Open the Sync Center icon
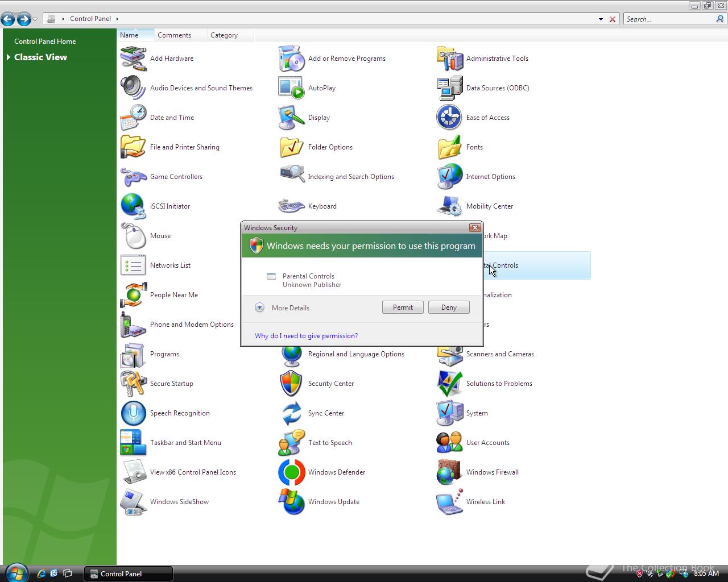 pyautogui.click(x=292, y=413)
